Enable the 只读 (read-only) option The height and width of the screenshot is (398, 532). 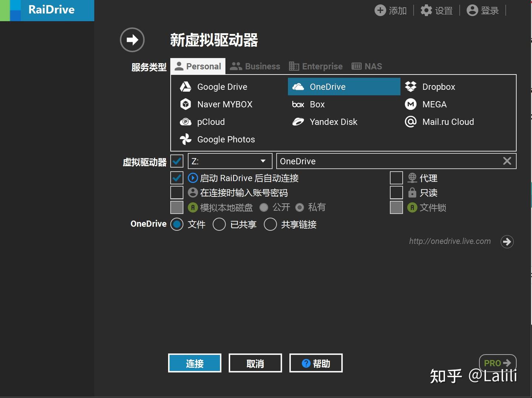396,192
